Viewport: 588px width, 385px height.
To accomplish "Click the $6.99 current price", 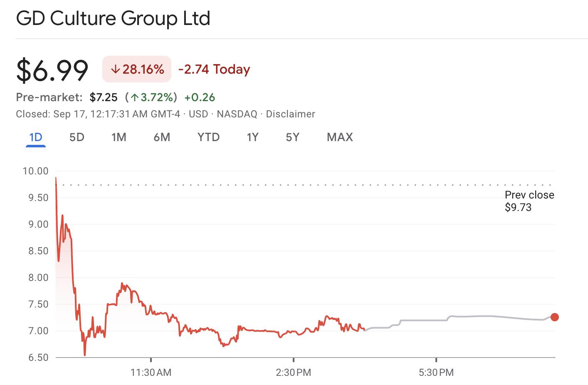I will (x=52, y=70).
